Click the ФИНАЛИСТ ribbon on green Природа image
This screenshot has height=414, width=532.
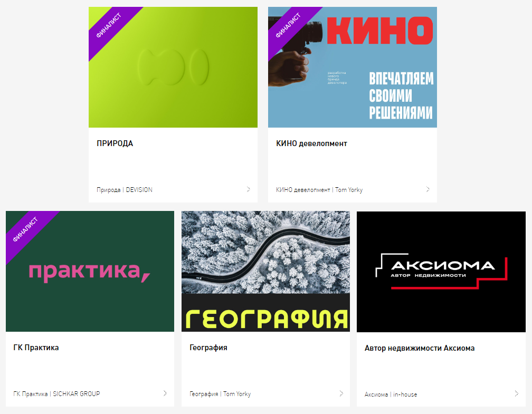tap(112, 30)
